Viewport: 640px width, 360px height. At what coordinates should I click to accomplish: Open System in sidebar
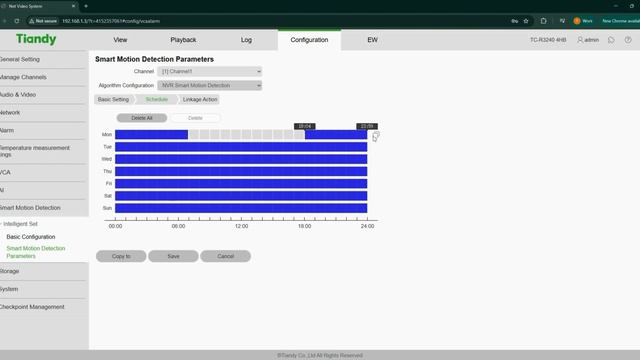click(x=9, y=289)
